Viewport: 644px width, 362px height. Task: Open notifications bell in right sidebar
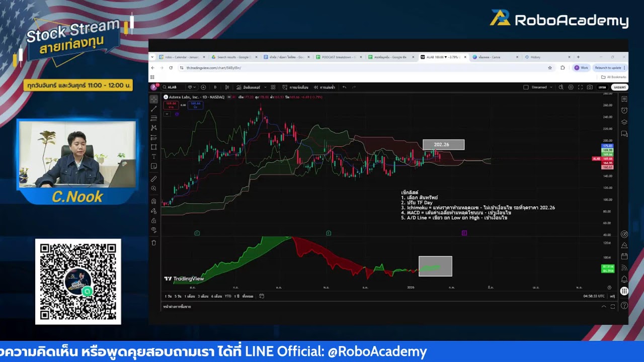624,280
